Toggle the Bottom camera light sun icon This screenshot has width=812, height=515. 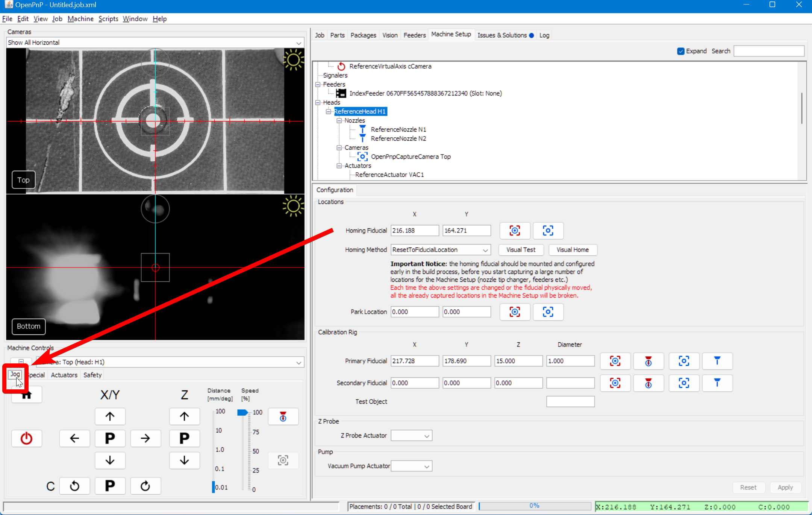[x=293, y=206]
